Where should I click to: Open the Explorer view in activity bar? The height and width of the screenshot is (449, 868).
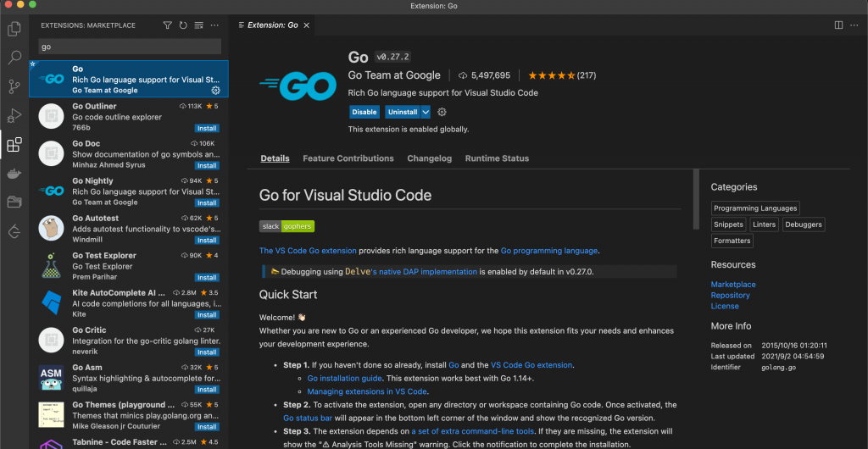pos(14,30)
